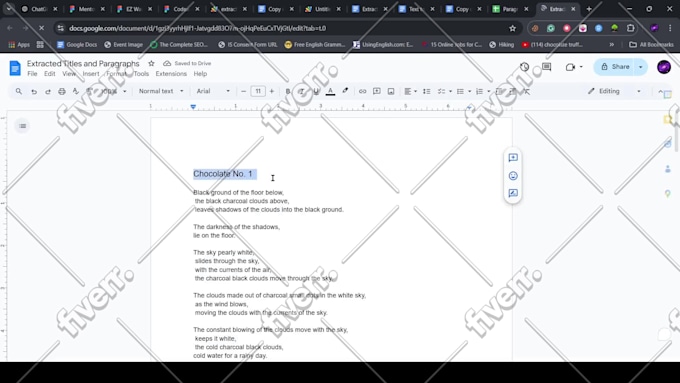Open The Complete SEO bookmark
The height and width of the screenshot is (383, 680).
click(x=179, y=45)
